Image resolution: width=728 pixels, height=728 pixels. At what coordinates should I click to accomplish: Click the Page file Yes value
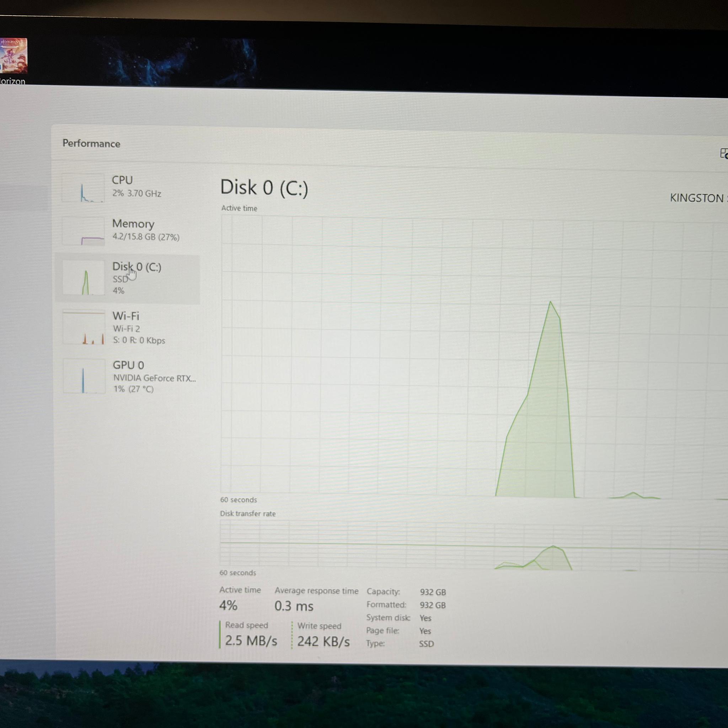425,631
